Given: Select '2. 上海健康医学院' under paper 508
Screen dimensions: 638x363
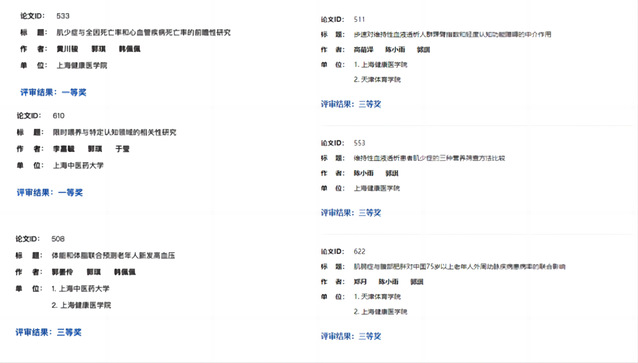Looking at the screenshot, I should click(81, 305).
